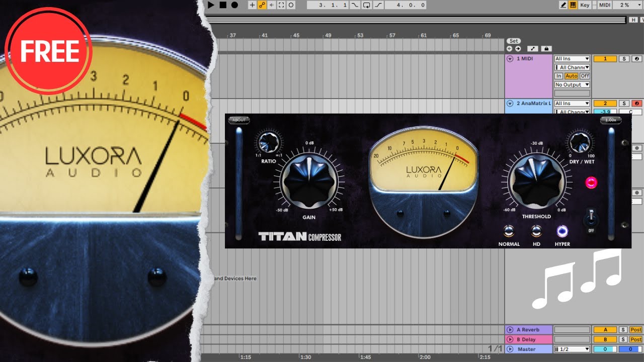Click the ABOUT button on Titan Compressor

point(239,120)
